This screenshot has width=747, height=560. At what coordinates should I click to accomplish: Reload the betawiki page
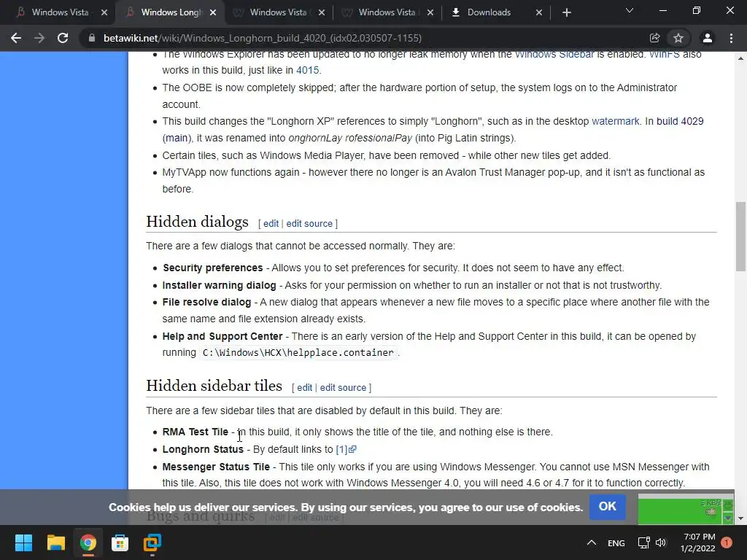[x=63, y=38]
